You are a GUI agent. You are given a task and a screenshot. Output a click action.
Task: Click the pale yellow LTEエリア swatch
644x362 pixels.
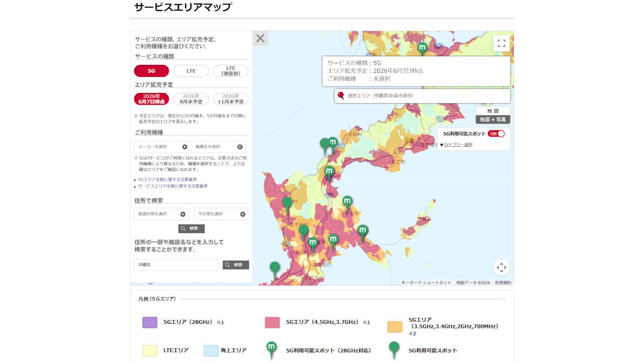(150, 350)
